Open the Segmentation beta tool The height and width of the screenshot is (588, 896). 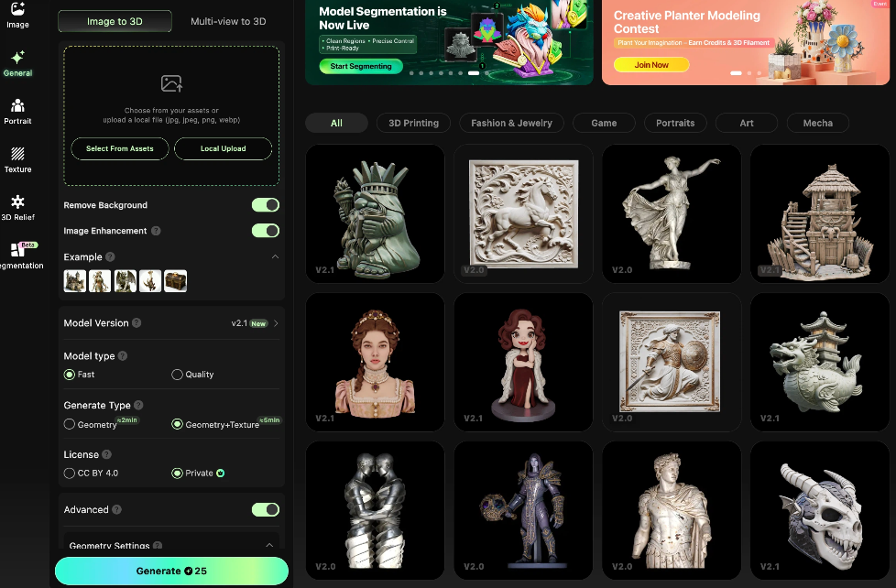[x=22, y=256]
